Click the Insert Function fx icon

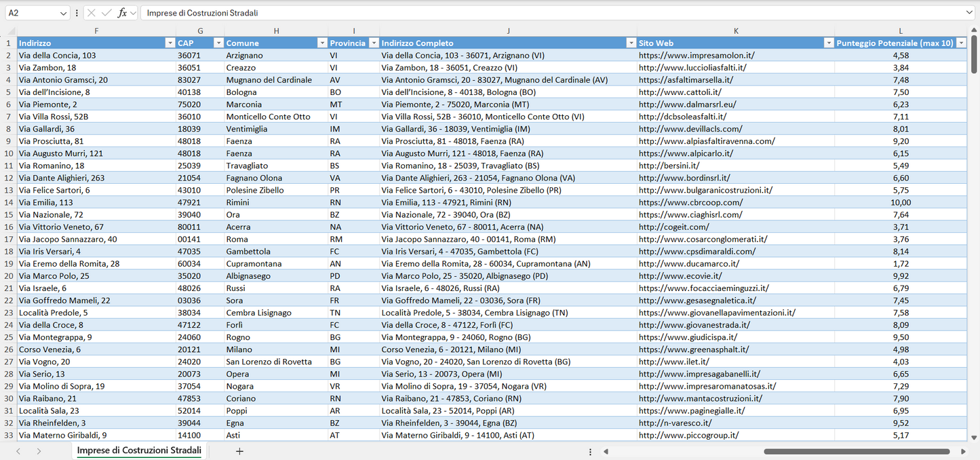(122, 13)
